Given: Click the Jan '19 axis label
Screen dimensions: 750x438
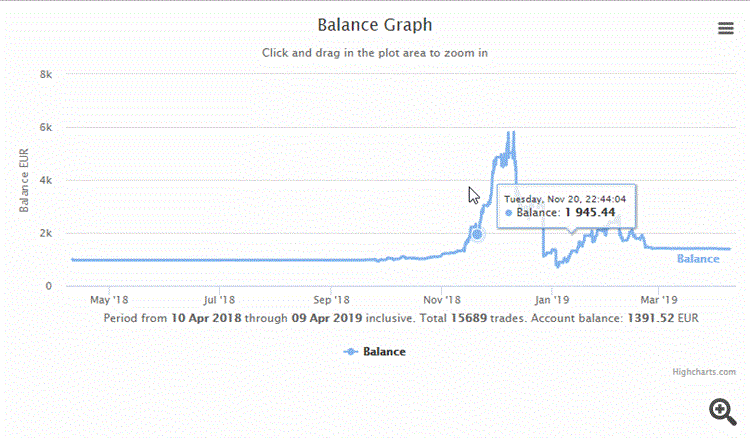Looking at the screenshot, I should [x=551, y=300].
